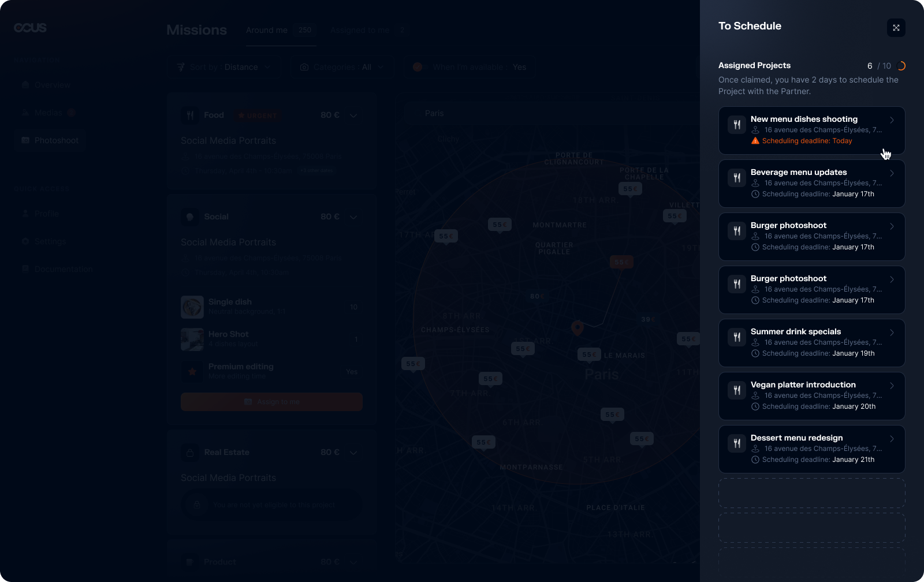Image resolution: width=924 pixels, height=582 pixels.
Task: Click the OCUS logo
Action: (30, 28)
